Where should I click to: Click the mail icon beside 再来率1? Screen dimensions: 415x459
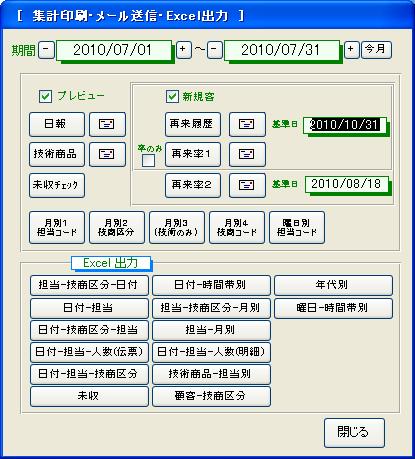tap(247, 154)
